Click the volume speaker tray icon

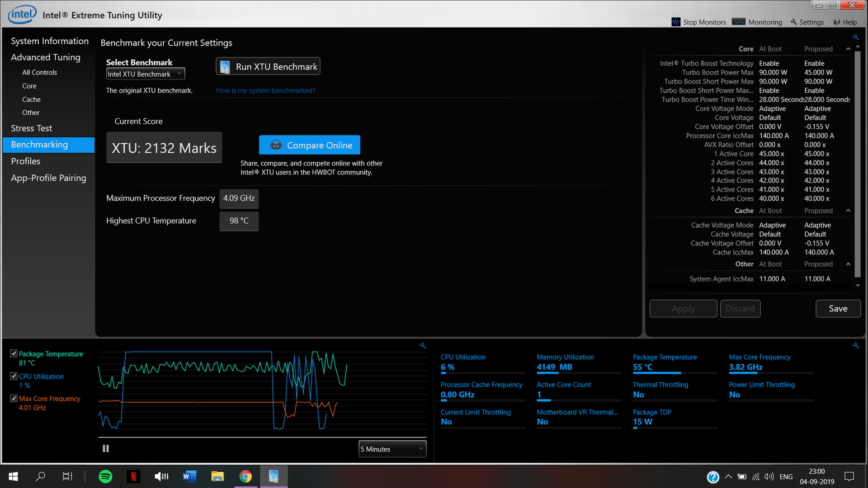(769, 476)
